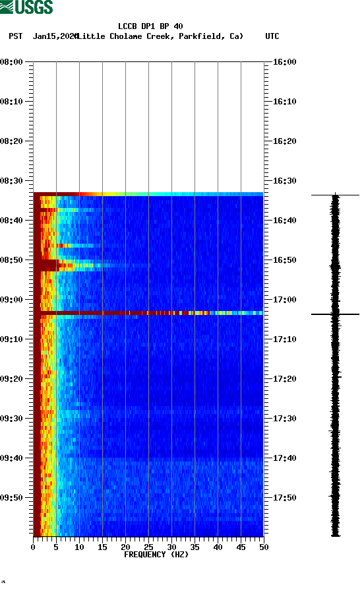The height and width of the screenshot is (589, 364).
Task: Click the 08:50 PST time label
Action: click(12, 260)
